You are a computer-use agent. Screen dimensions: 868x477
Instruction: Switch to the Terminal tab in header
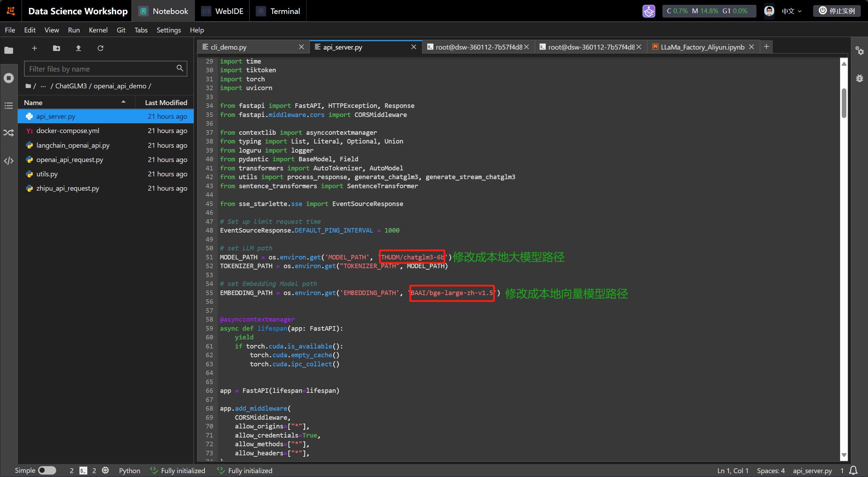pos(278,11)
